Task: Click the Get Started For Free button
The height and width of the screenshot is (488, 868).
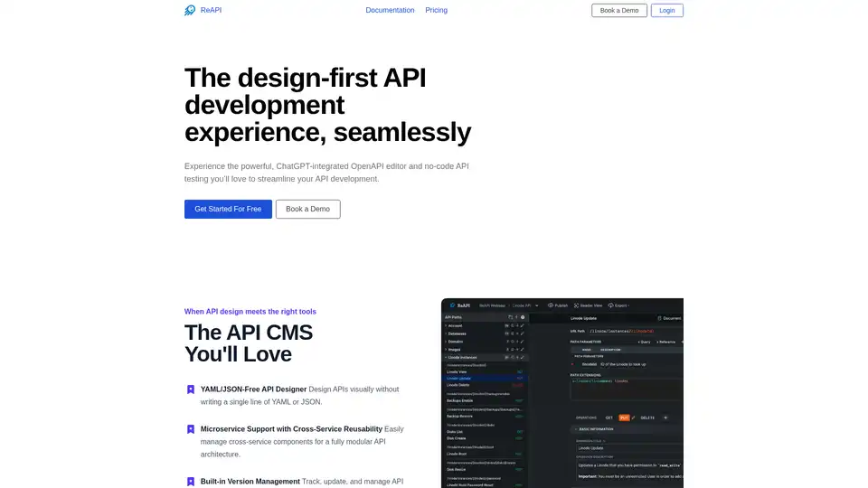Action: tap(228, 209)
